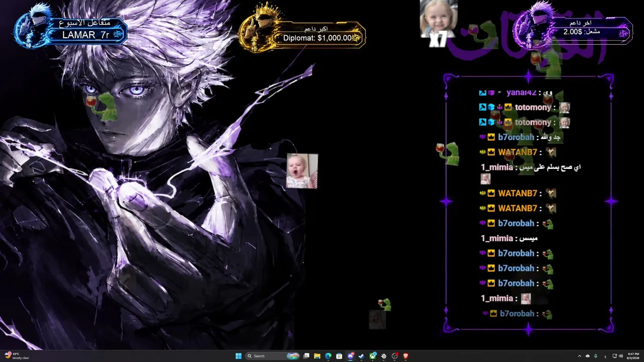Image resolution: width=644 pixels, height=362 pixels.
Task: Switch the Arabic input language indicator
Action: 604,356
